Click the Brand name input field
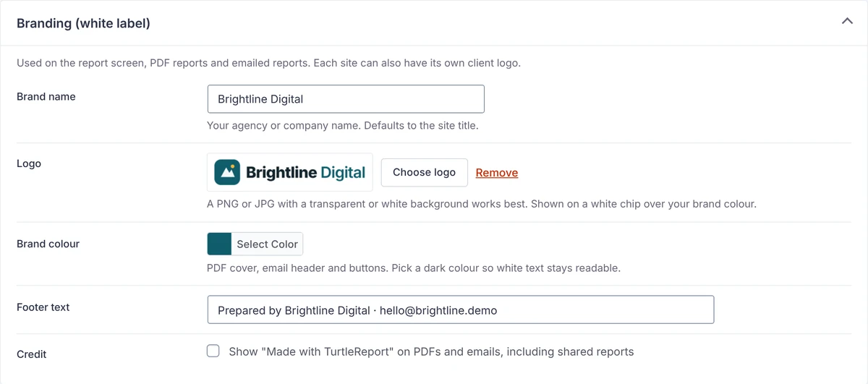The width and height of the screenshot is (868, 384). coord(346,99)
